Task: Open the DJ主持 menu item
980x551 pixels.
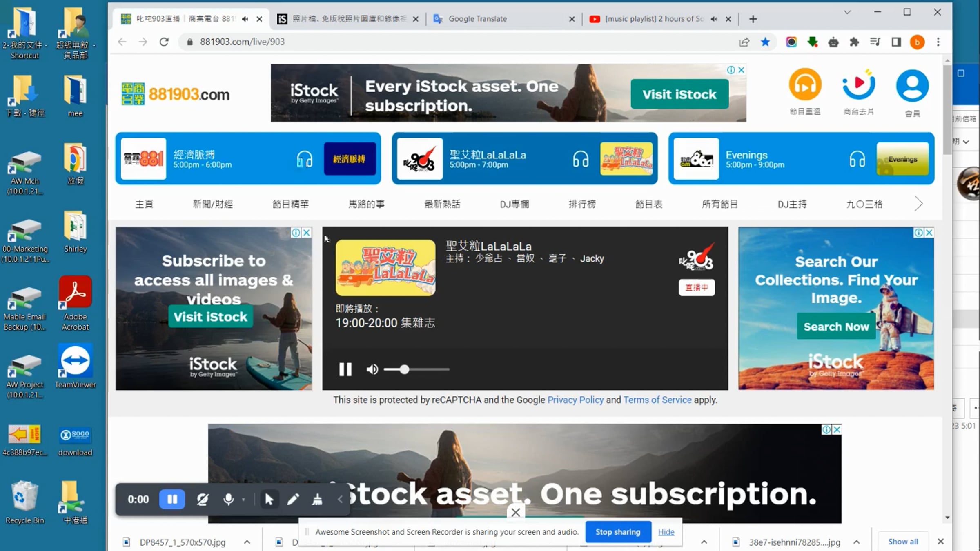Action: pyautogui.click(x=792, y=204)
